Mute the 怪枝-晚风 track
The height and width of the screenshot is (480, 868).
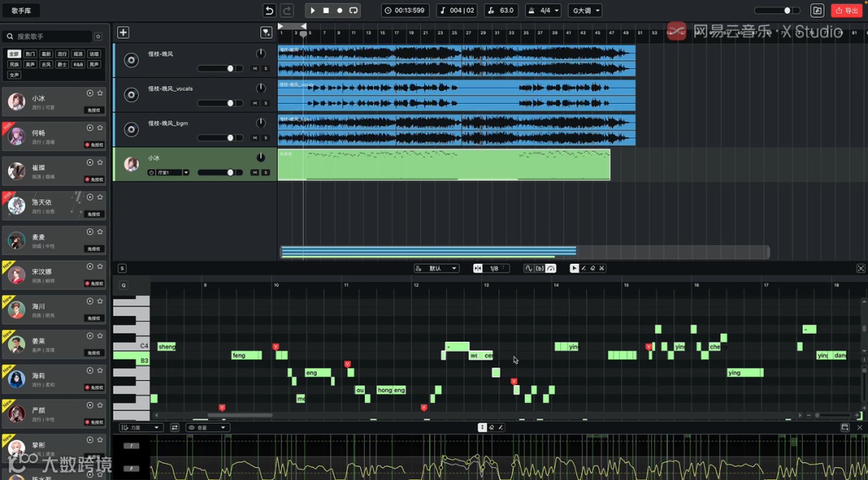(255, 68)
